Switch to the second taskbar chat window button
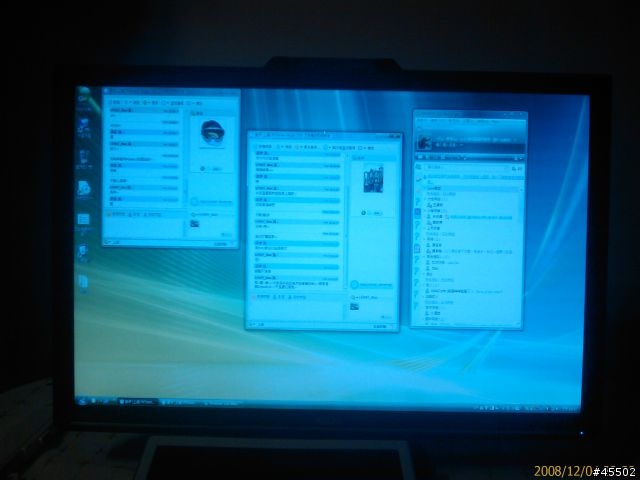The height and width of the screenshot is (480, 640). click(179, 402)
